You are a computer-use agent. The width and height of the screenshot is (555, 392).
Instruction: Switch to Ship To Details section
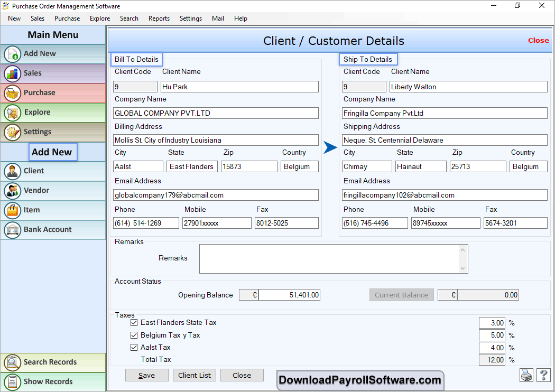coord(368,59)
